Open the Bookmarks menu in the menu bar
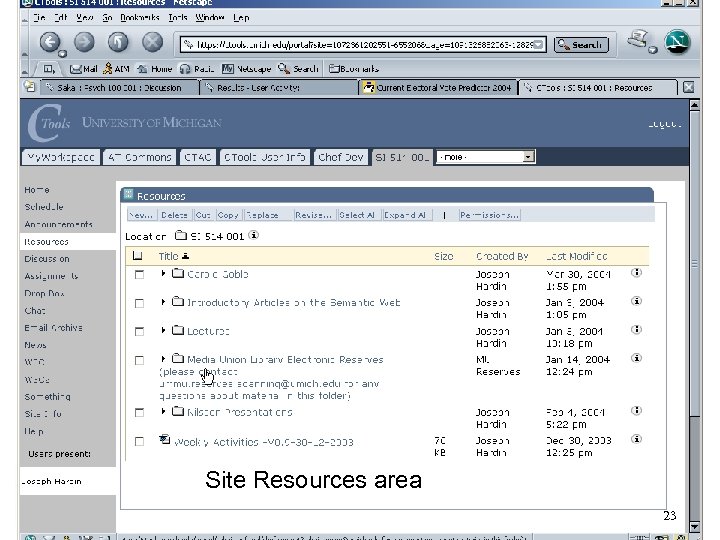This screenshot has width=720, height=540. 140,17
